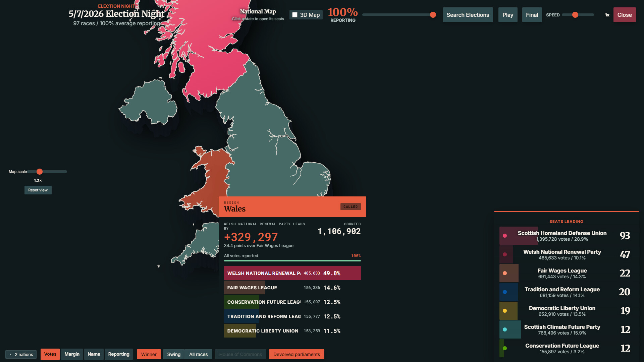
Task: Click the Fair Wages League salmon dot
Action: pos(505,273)
